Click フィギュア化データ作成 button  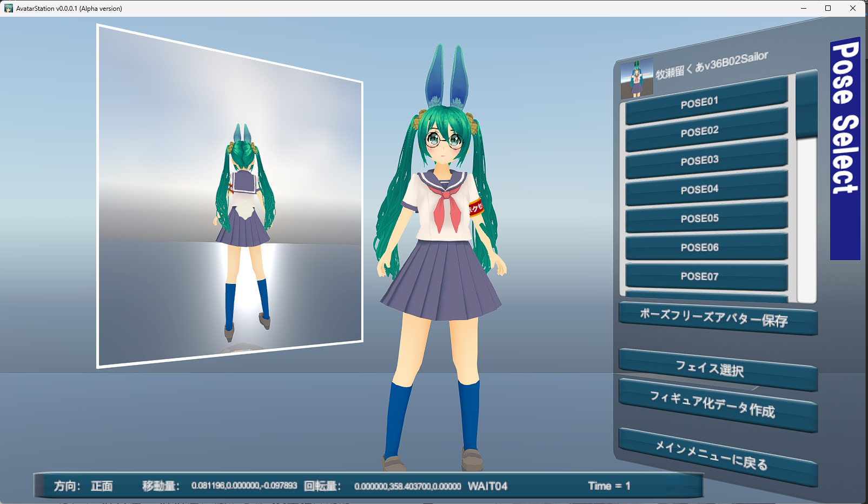click(717, 404)
